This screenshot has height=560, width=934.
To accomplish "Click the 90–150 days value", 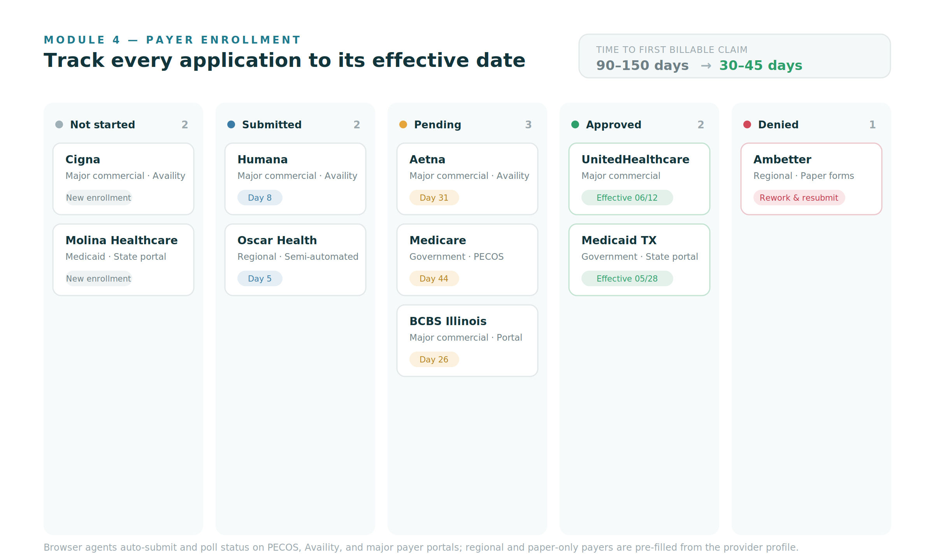I will pyautogui.click(x=643, y=65).
